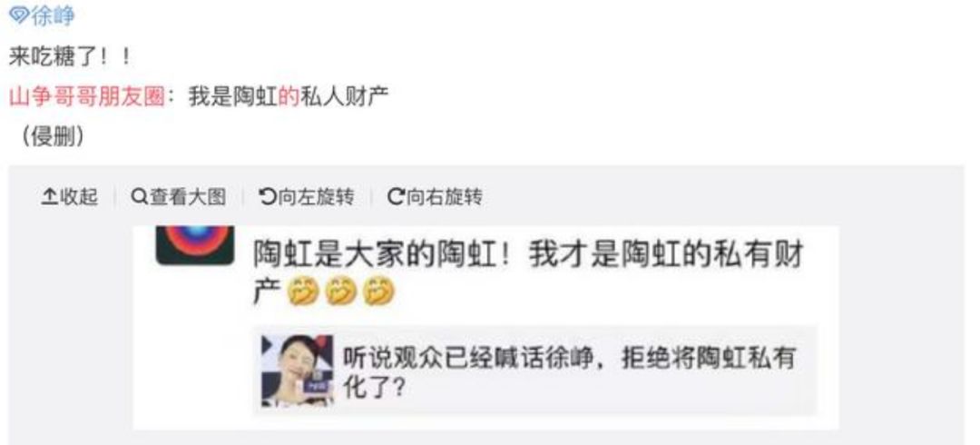Click the 收起 collapse arrow icon
The image size is (980, 445).
49,198
